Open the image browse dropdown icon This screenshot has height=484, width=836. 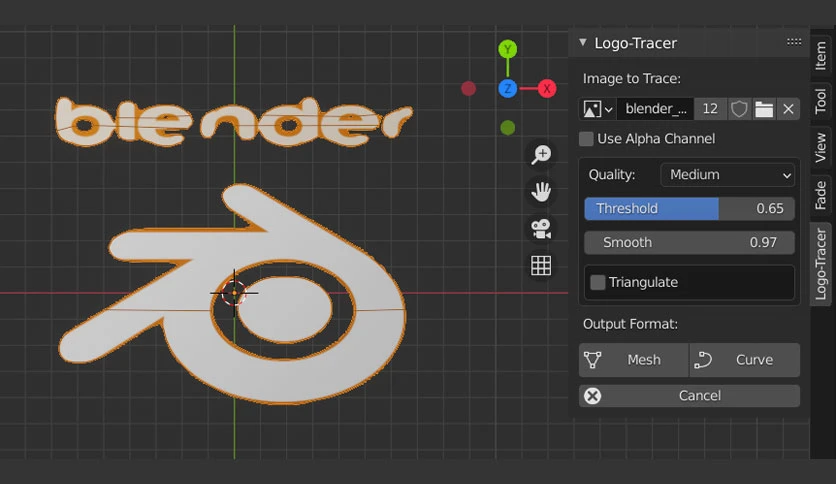(598, 109)
